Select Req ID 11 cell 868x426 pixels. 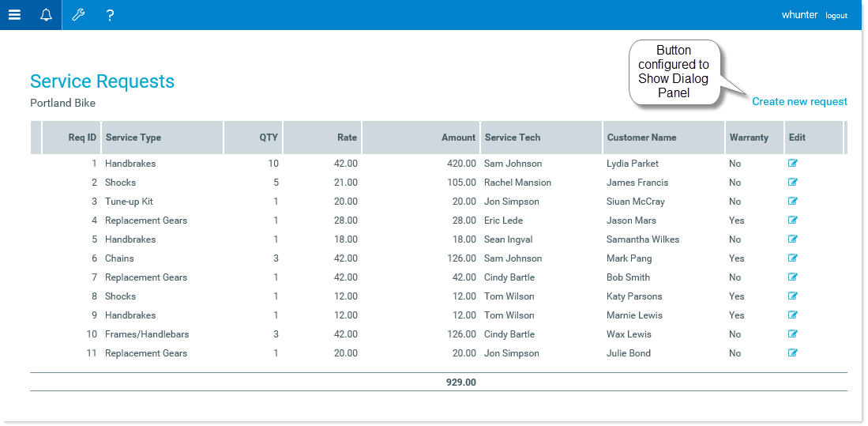[x=92, y=352]
